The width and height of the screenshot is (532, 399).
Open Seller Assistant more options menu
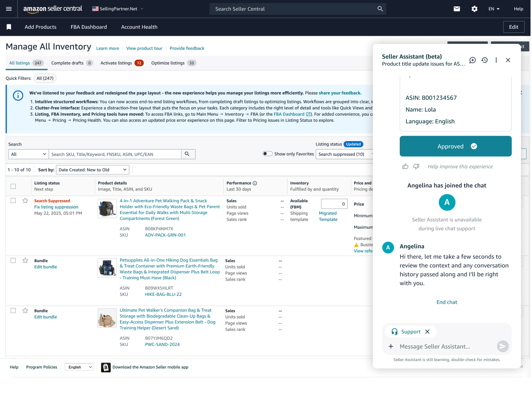(496, 60)
